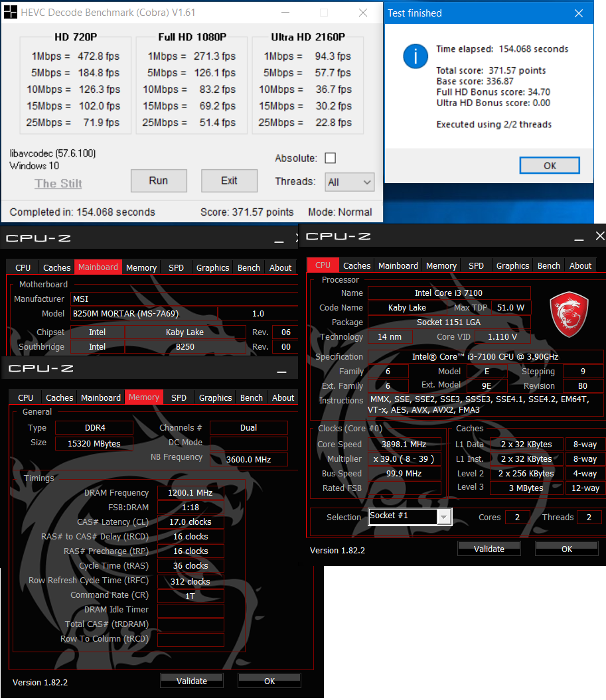Open Memory tab in CPU-Z processor window
The height and width of the screenshot is (700, 606).
441,265
